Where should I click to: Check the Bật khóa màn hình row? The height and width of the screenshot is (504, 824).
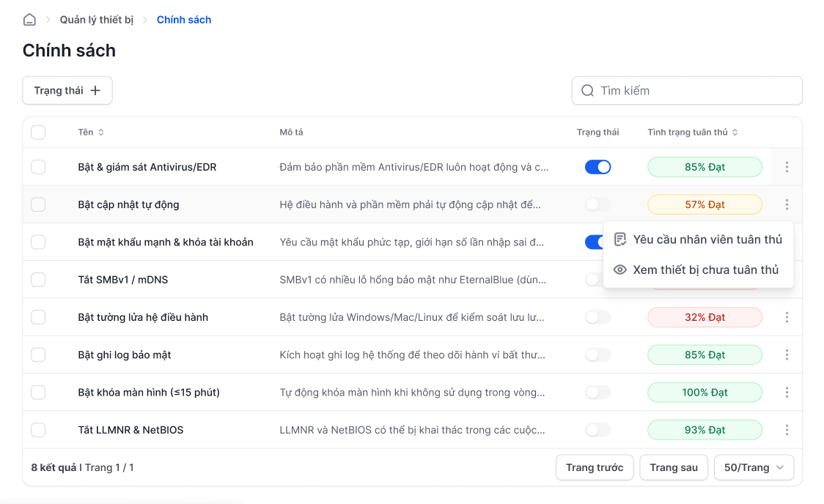38,392
